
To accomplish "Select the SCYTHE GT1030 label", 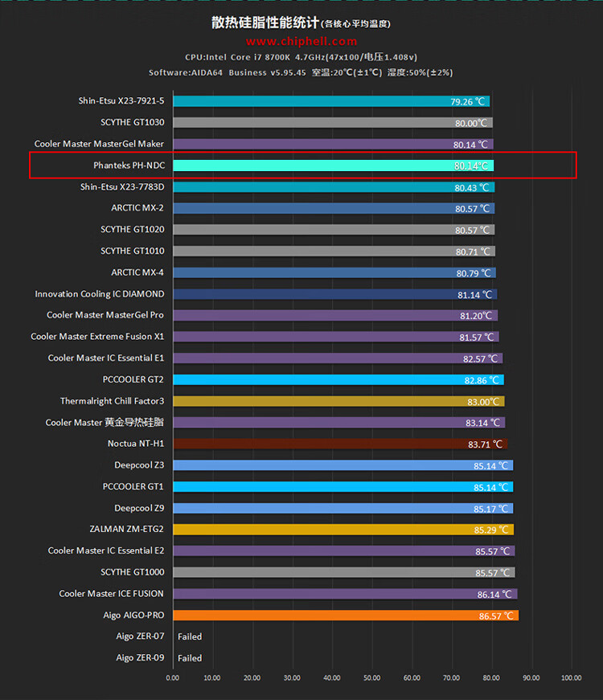I will pos(132,122).
